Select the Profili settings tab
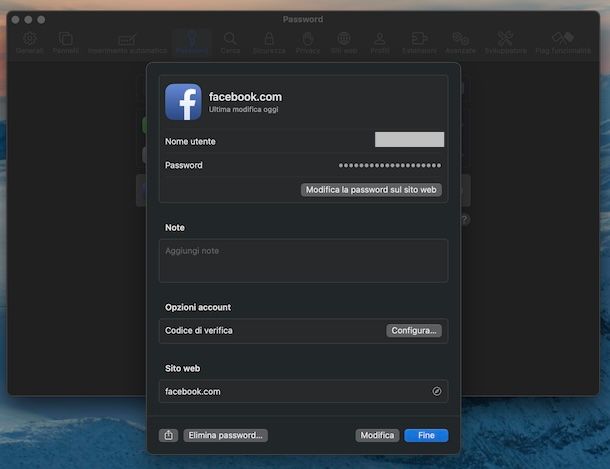This screenshot has width=610, height=469. tap(380, 42)
